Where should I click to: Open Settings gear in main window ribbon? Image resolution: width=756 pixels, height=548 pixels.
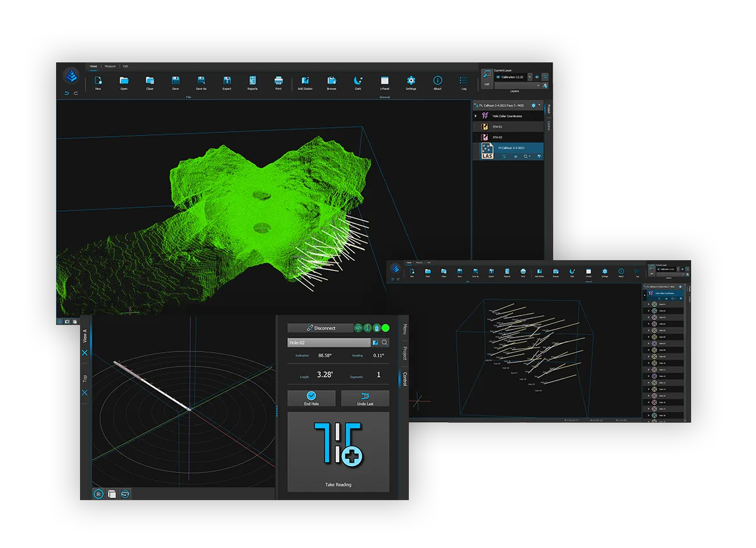411,81
